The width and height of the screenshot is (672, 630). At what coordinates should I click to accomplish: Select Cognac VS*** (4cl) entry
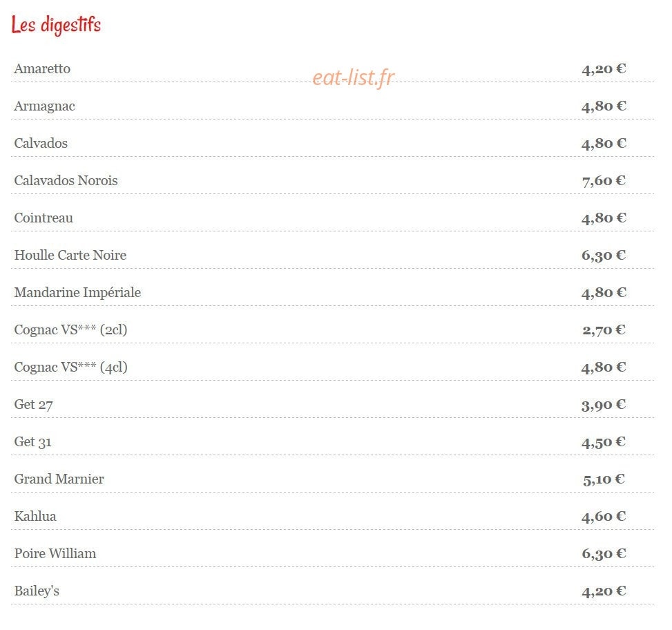coord(70,367)
